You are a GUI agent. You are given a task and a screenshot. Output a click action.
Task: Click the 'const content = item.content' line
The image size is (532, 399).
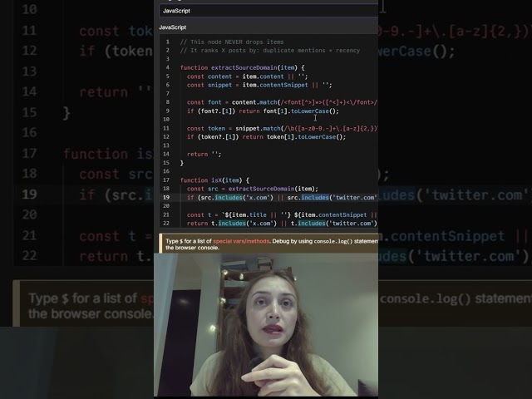(x=248, y=76)
